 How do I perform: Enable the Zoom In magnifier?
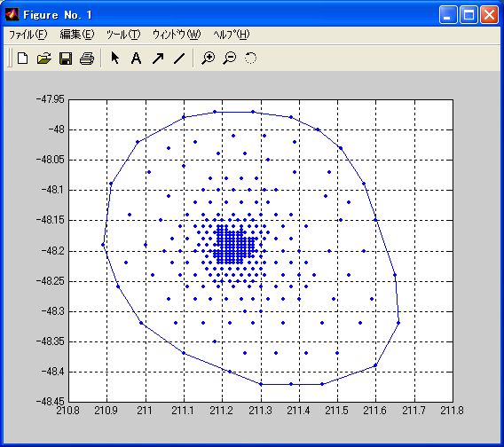click(x=208, y=59)
